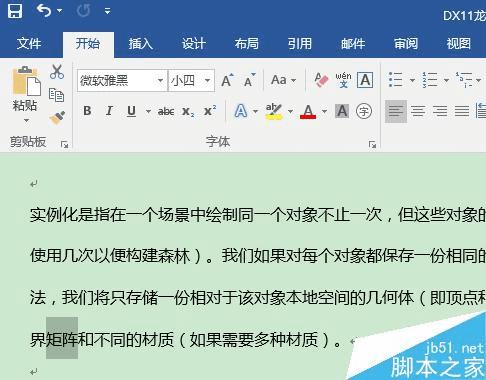
Task: Copy the selection
Action: coord(56,95)
